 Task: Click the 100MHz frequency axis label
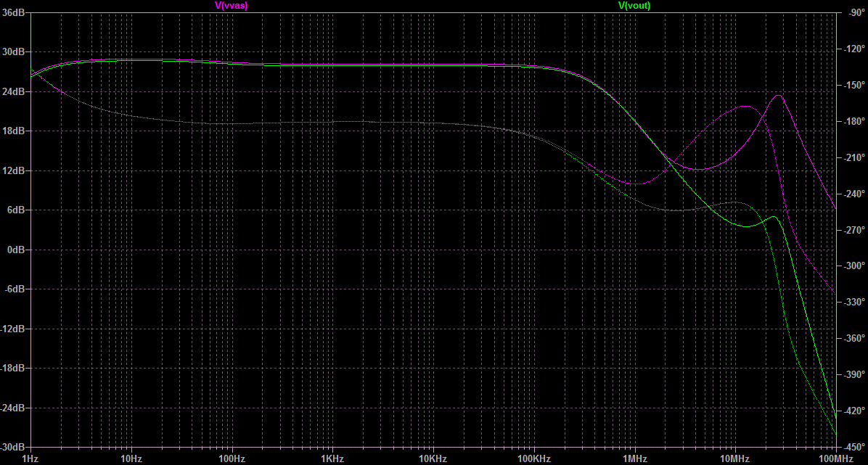pos(836,459)
